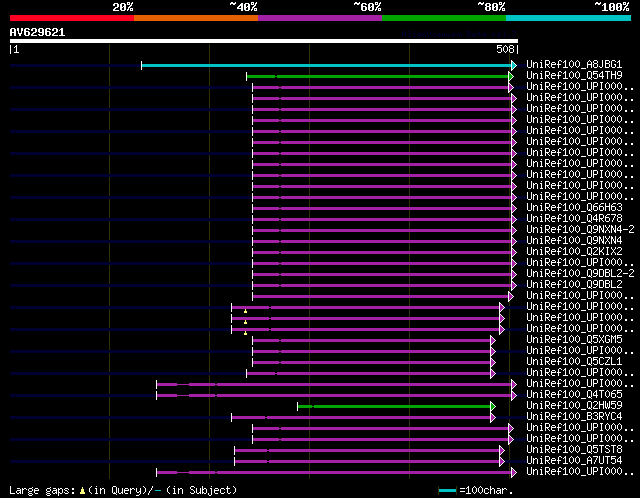This screenshot has width=640, height=498.
Task: Select the UniRef100_Q5XGM5 label
Action: pyautogui.click(x=574, y=340)
